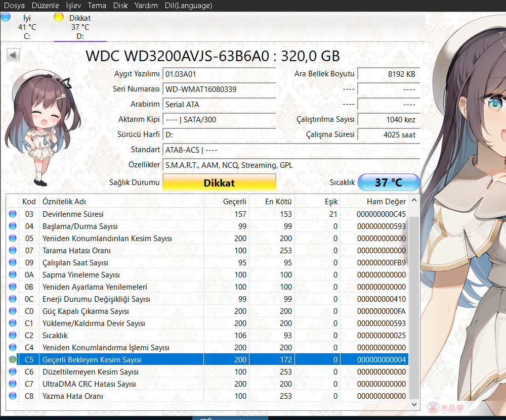Click status orb of attribute 0C row
Screen dimensions: 506x420
(13, 299)
